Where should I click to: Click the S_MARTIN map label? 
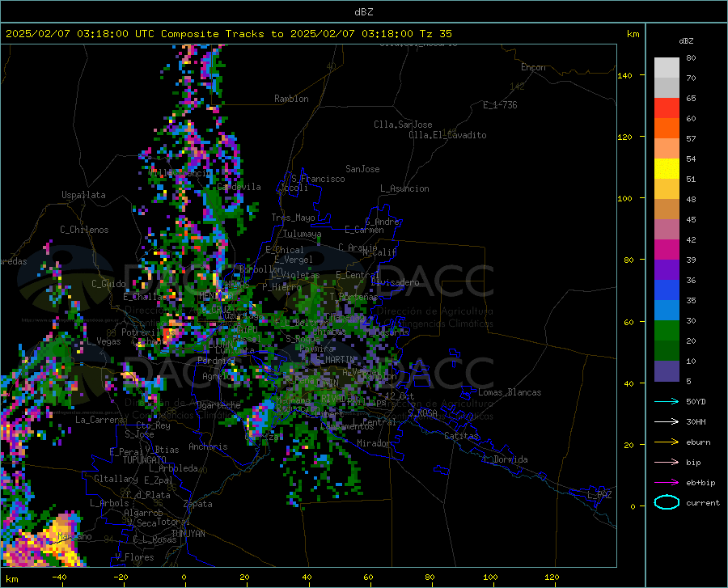tap(336, 359)
